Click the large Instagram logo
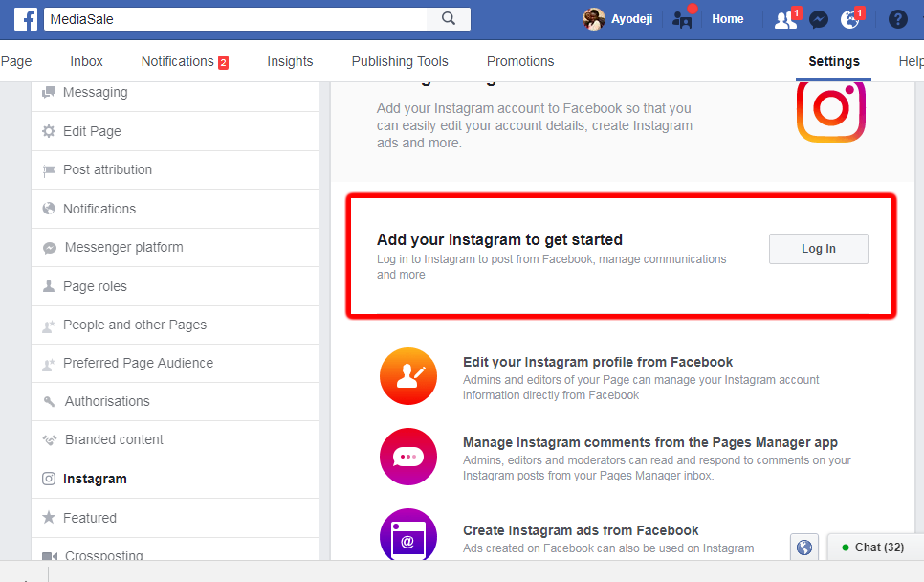924x582 pixels. coord(831,110)
